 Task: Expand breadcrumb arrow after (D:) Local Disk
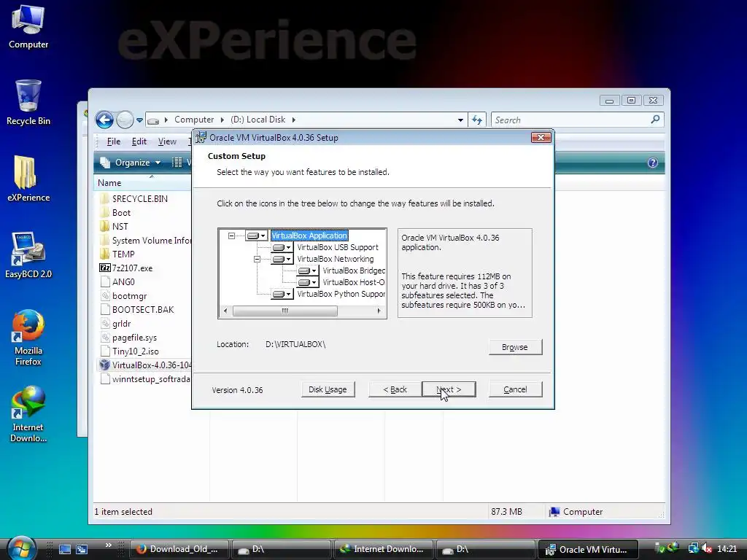[294, 120]
